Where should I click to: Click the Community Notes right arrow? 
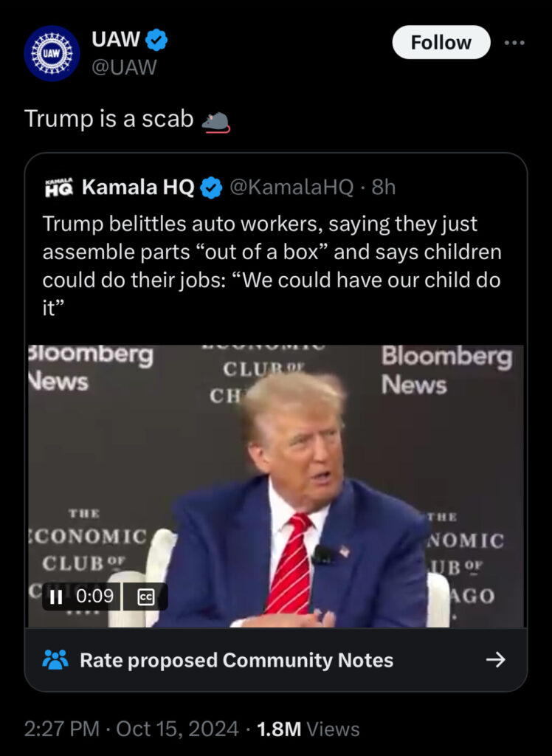click(497, 659)
